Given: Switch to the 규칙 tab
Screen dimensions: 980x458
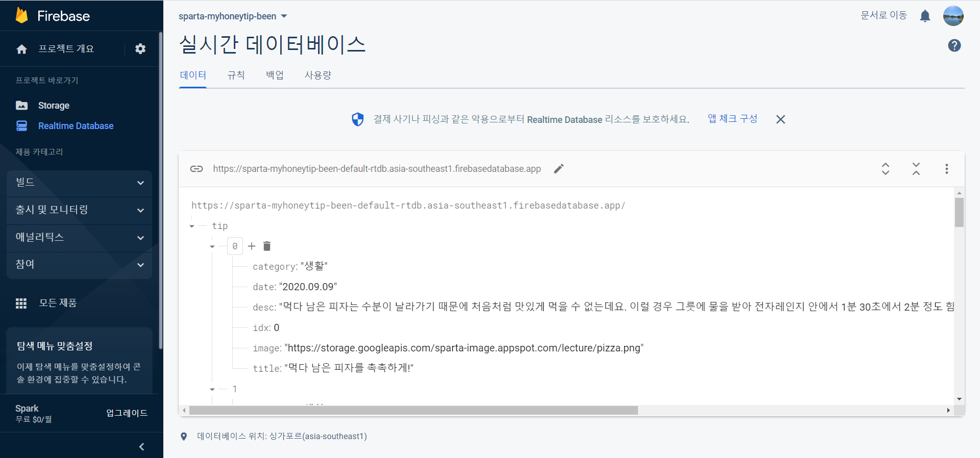Looking at the screenshot, I should click(x=236, y=75).
